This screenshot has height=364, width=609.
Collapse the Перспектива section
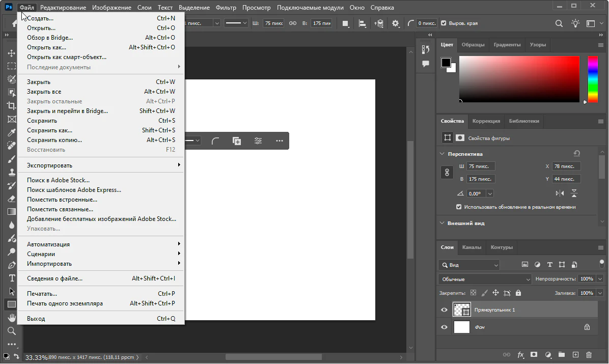coord(441,154)
